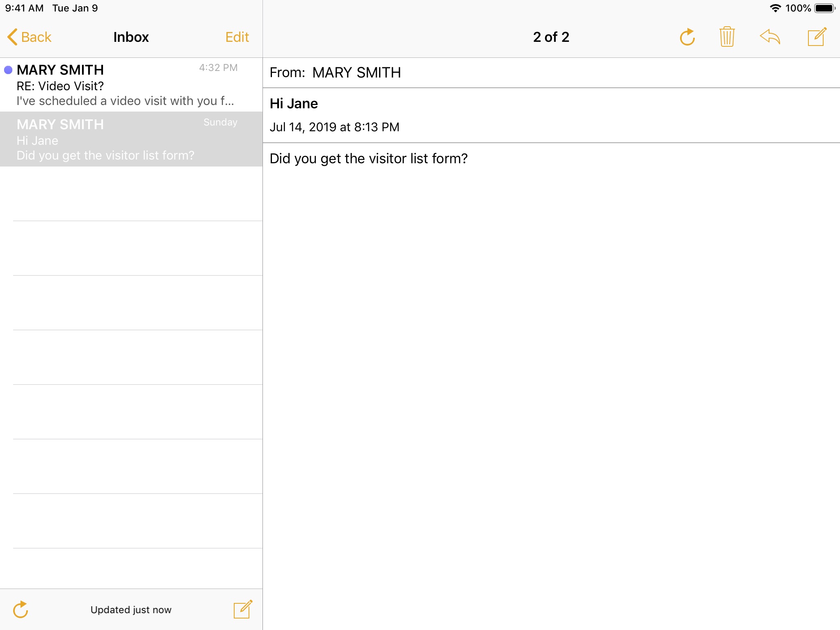The width and height of the screenshot is (840, 630).
Task: Open the RE: Video Visit? message
Action: (x=131, y=84)
